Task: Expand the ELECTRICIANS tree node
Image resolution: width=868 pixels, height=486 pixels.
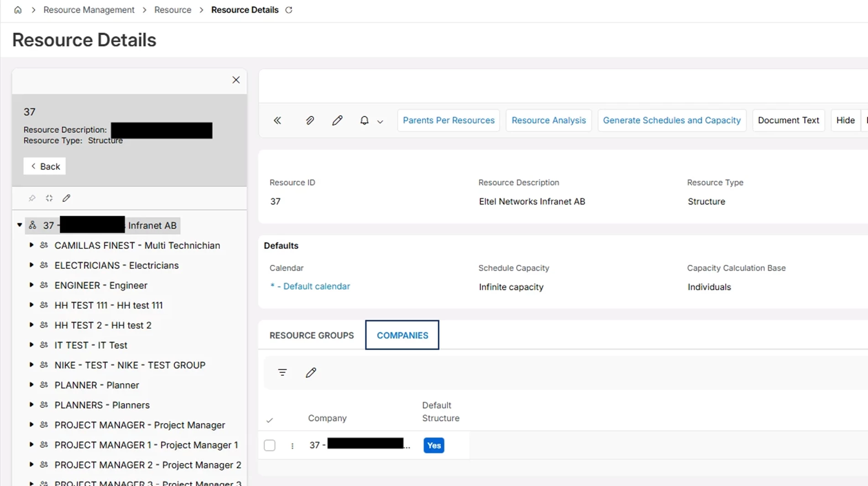Action: point(31,265)
